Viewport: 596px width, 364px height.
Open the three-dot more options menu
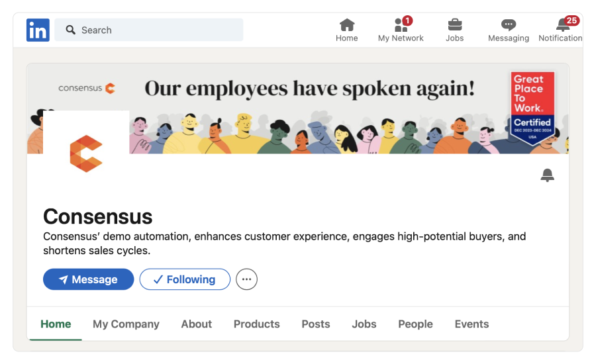coord(246,279)
